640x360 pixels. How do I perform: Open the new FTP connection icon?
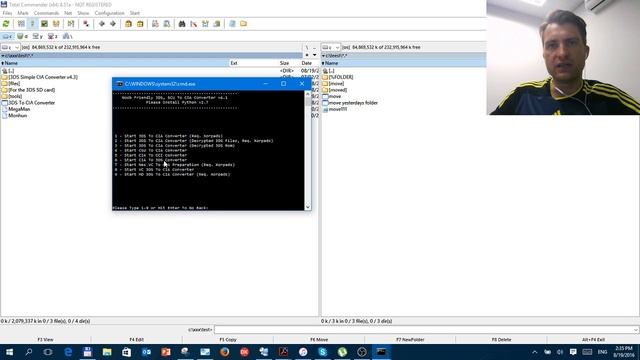pyautogui.click(x=167, y=24)
